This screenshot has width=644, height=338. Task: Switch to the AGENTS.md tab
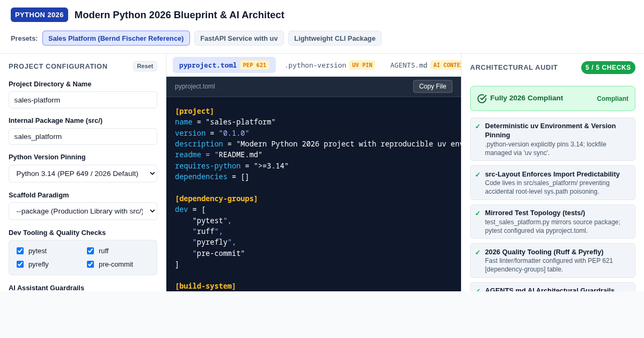(422, 65)
